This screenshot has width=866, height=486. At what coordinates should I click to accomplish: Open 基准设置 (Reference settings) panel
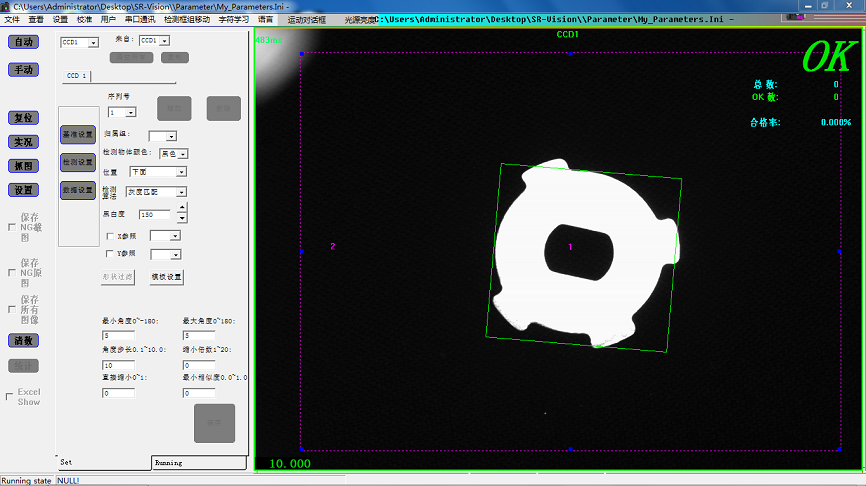(78, 134)
